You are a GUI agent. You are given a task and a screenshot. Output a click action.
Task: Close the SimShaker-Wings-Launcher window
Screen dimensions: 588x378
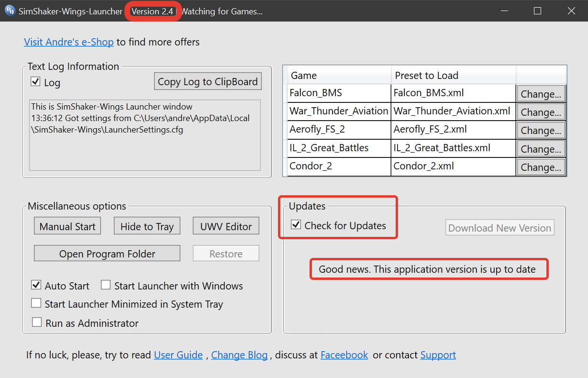click(x=571, y=11)
